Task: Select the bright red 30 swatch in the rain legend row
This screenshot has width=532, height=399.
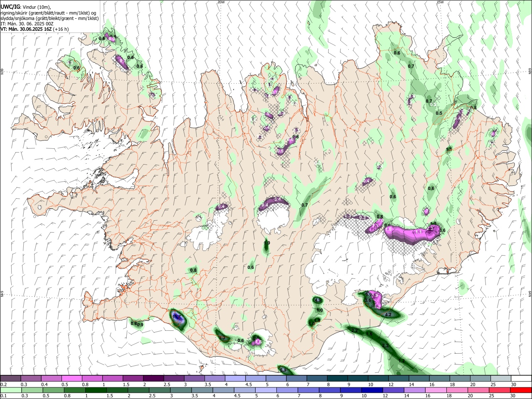Action: click(x=522, y=390)
